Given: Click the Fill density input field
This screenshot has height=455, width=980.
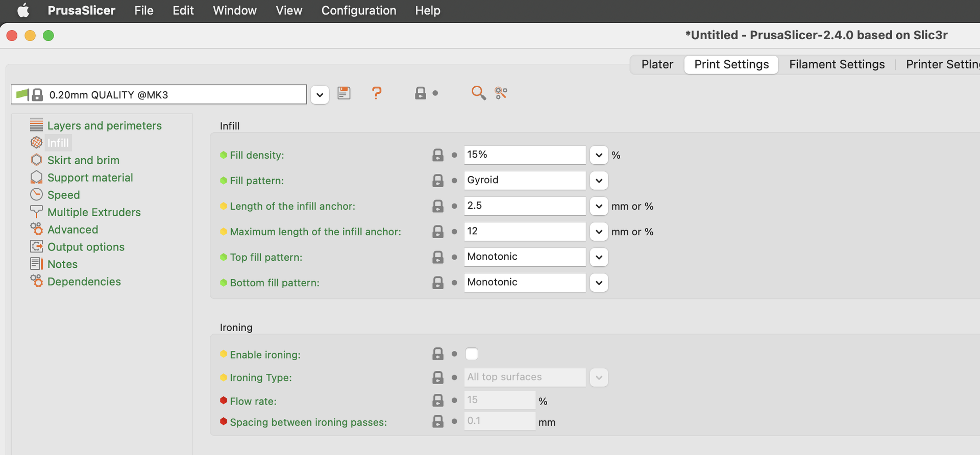Looking at the screenshot, I should 524,155.
